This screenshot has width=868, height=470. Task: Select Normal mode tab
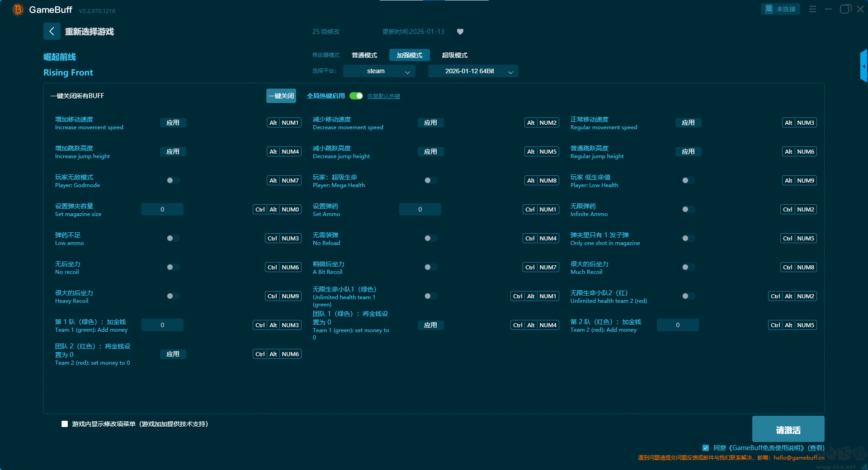(364, 55)
